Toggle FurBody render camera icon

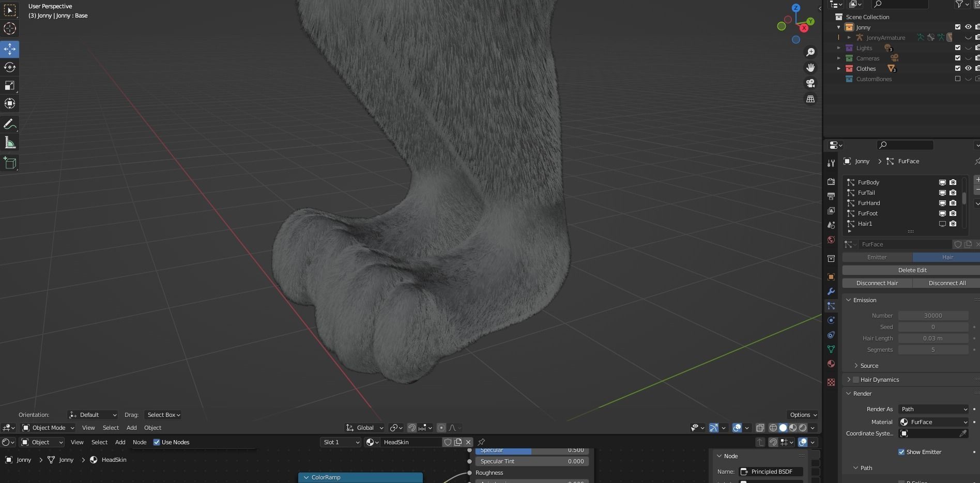tap(953, 182)
